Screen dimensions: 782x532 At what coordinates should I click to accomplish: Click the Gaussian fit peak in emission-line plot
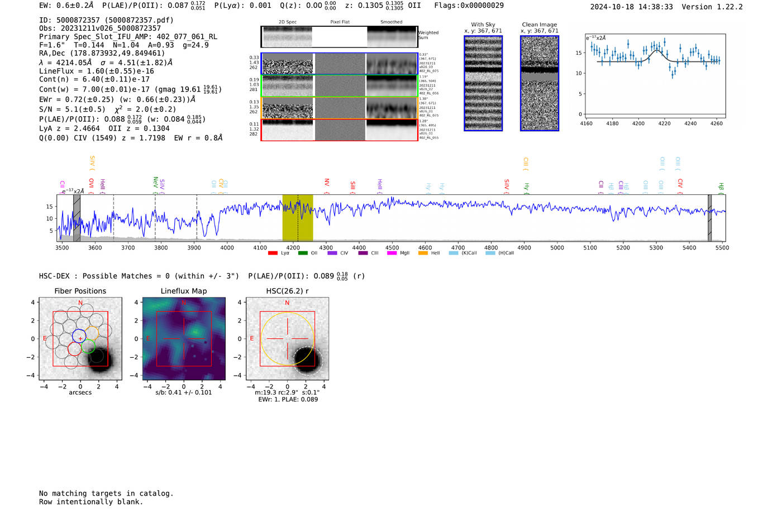657,50
